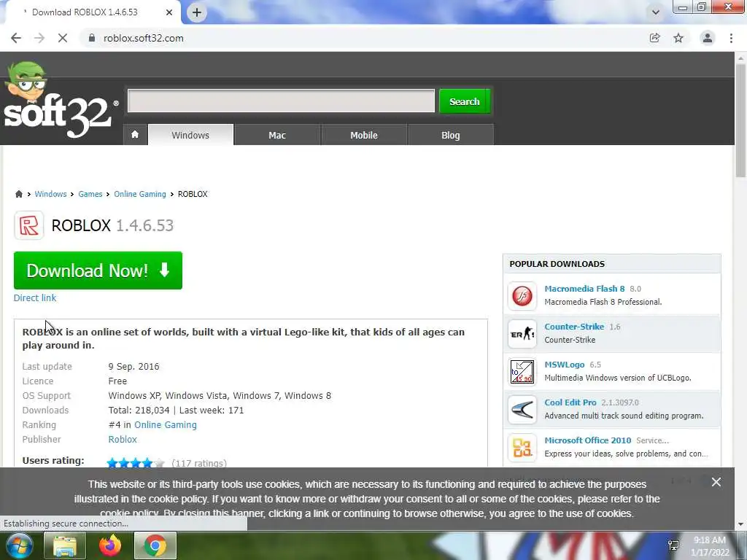Open Cool Edit Pro download link
The height and width of the screenshot is (560, 747).
click(x=570, y=402)
